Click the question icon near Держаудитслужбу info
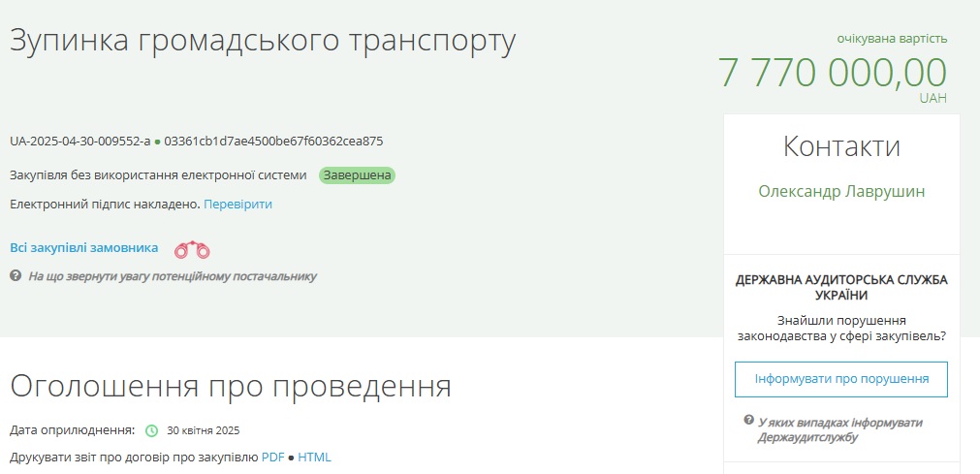 [748, 420]
